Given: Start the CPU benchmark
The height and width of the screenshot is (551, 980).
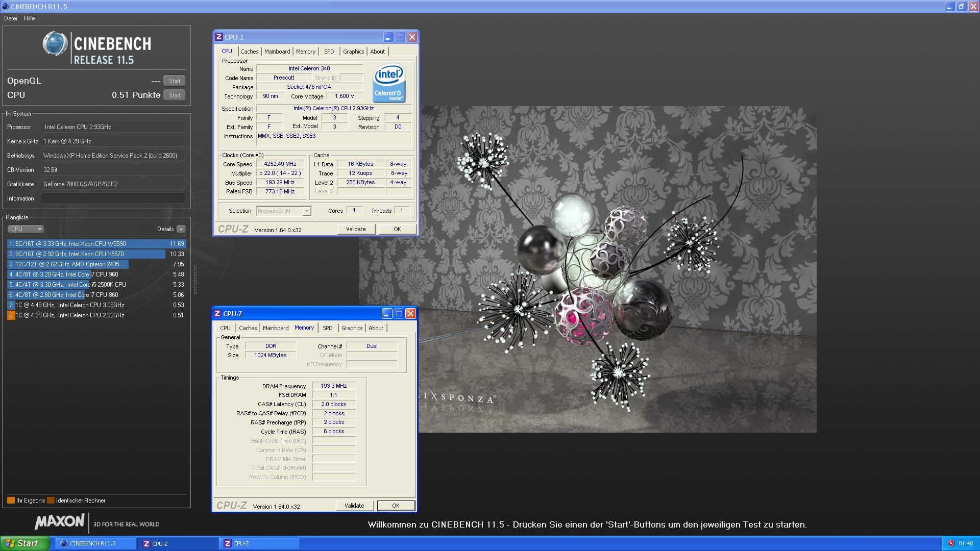Looking at the screenshot, I should coord(175,95).
